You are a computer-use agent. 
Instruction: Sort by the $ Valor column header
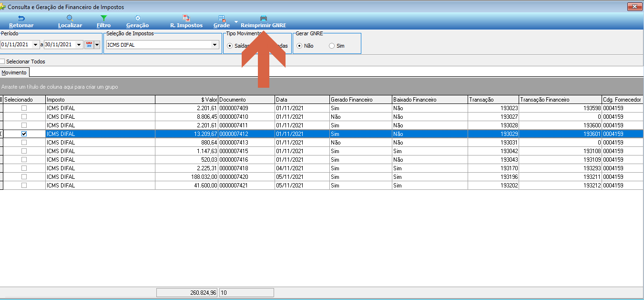coord(186,100)
